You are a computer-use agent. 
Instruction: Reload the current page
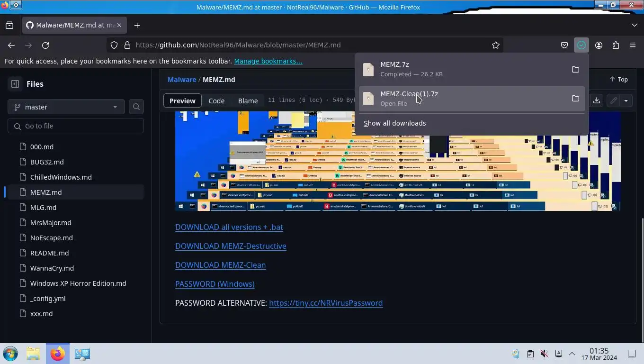click(45, 45)
